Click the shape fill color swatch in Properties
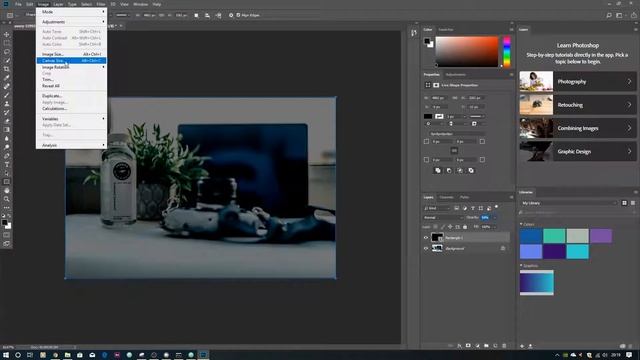640x360 pixels. click(x=427, y=116)
